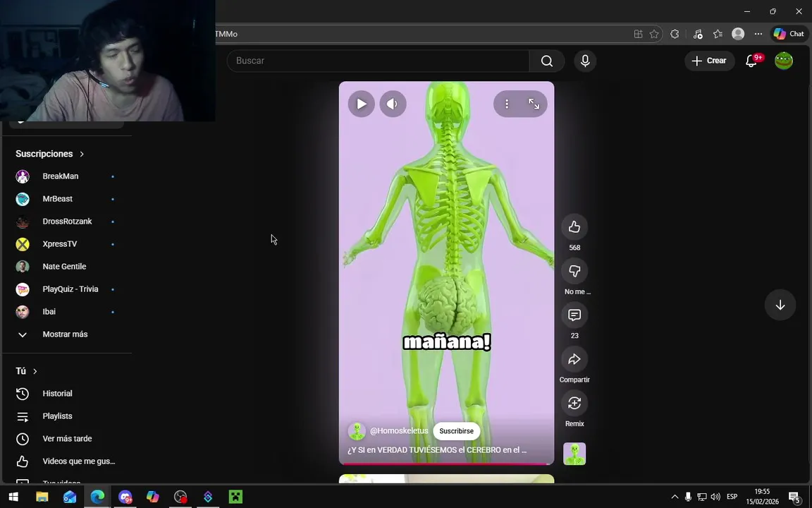Open Outlook from the taskbar
The width and height of the screenshot is (812, 508).
pos(70,497)
